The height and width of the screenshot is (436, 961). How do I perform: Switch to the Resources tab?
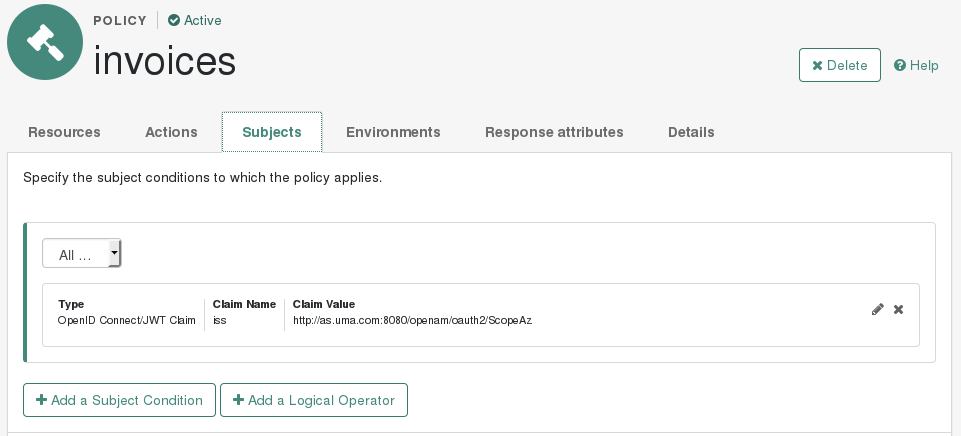tap(64, 132)
